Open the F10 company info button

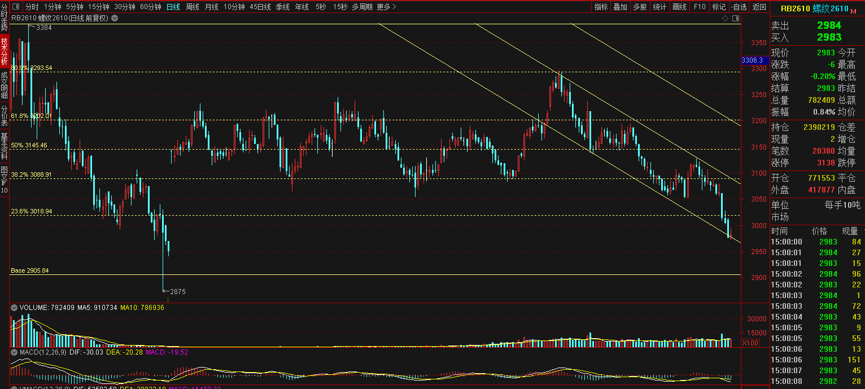coord(700,7)
